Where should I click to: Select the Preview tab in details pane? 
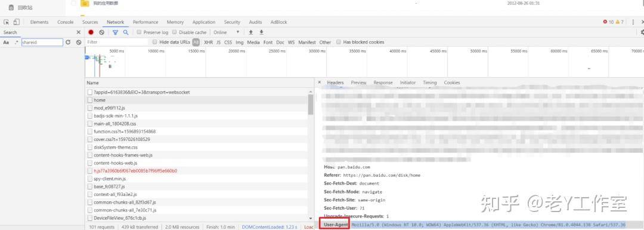coord(358,82)
